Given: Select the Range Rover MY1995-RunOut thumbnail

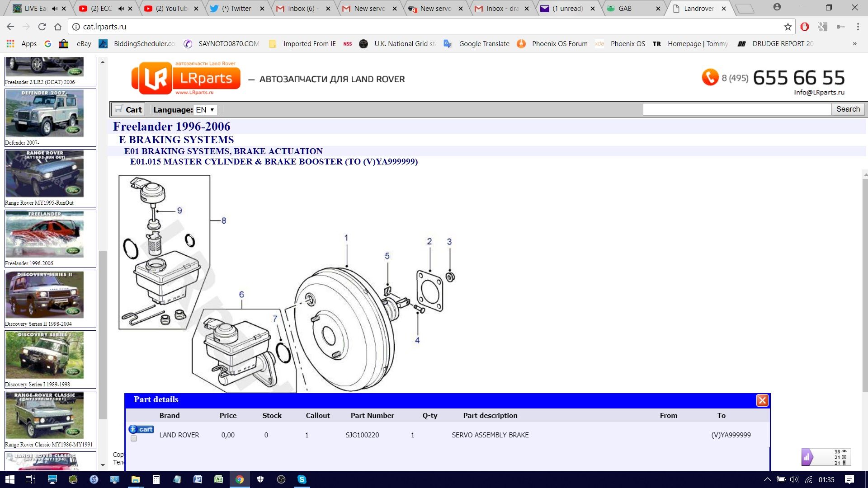Looking at the screenshot, I should 45,174.
